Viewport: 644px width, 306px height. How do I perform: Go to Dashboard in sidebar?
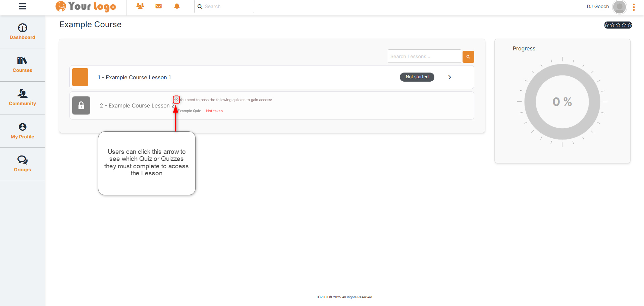click(x=22, y=32)
